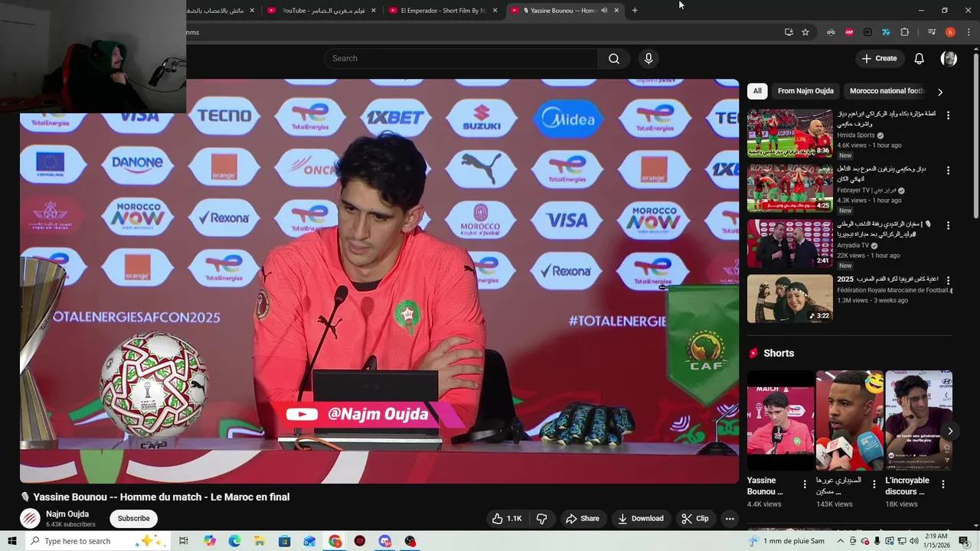Open the Chrome taskbar icon

tap(335, 541)
